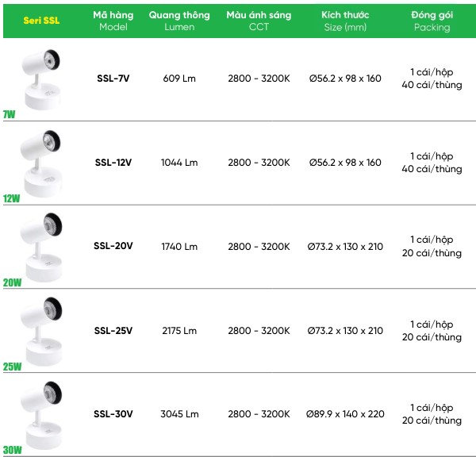Click the 'Mã hàng Model' column header
Image resolution: width=476 pixels, height=457 pixels.
[x=113, y=21]
